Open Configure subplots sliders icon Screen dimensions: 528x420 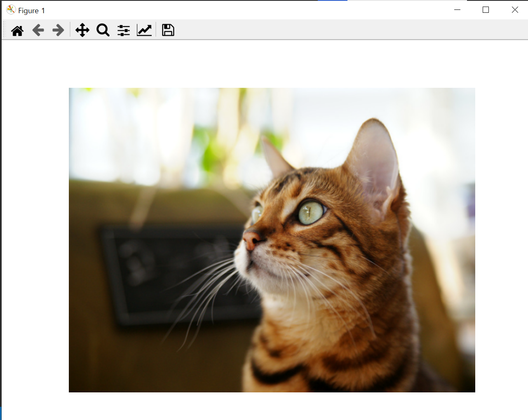[x=124, y=30]
